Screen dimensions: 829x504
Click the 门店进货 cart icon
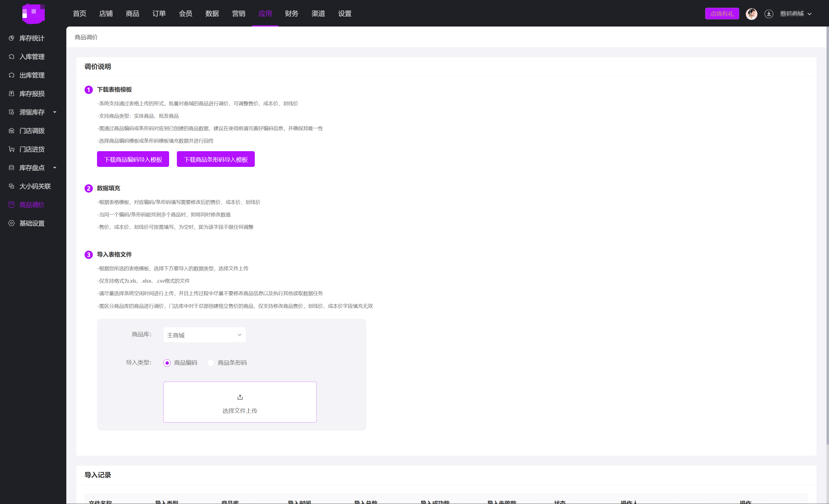(x=11, y=149)
